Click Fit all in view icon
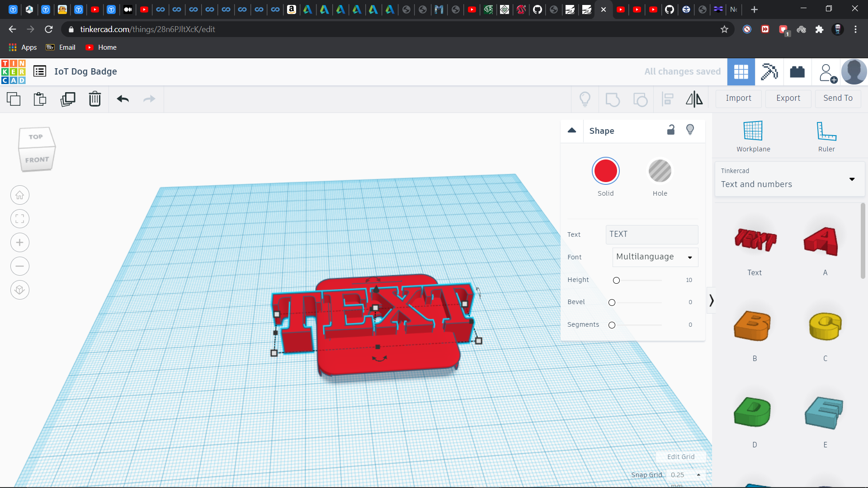Viewport: 868px width, 488px height. pyautogui.click(x=20, y=219)
